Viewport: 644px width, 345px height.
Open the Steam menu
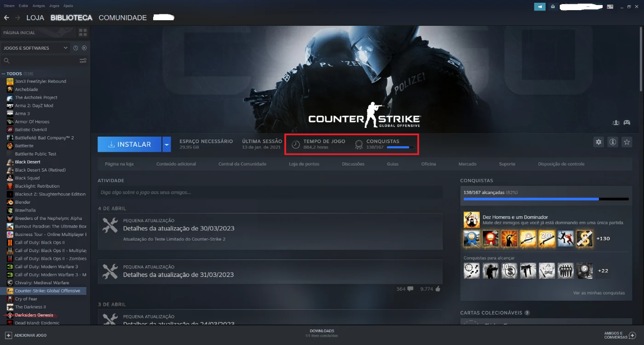point(9,6)
